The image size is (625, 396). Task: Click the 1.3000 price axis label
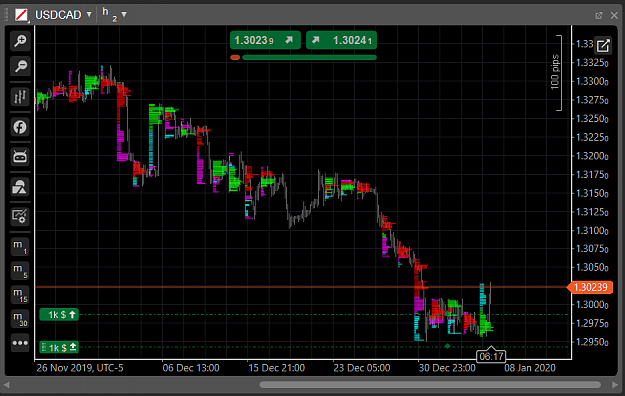click(592, 305)
